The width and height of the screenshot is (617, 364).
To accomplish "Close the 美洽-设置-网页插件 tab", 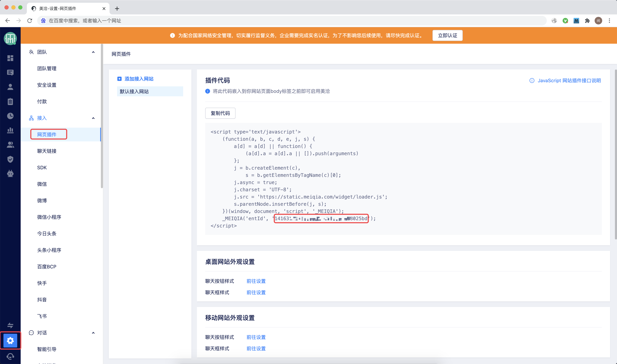I will (x=104, y=9).
